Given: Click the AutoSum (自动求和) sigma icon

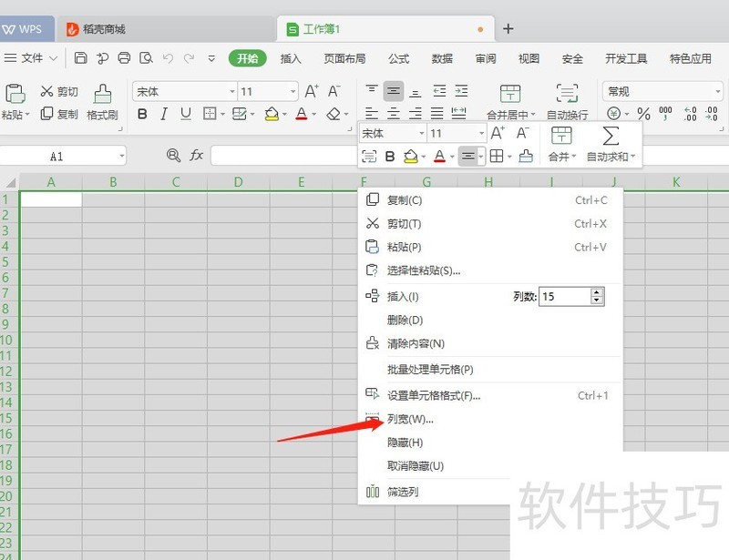Looking at the screenshot, I should [x=611, y=136].
